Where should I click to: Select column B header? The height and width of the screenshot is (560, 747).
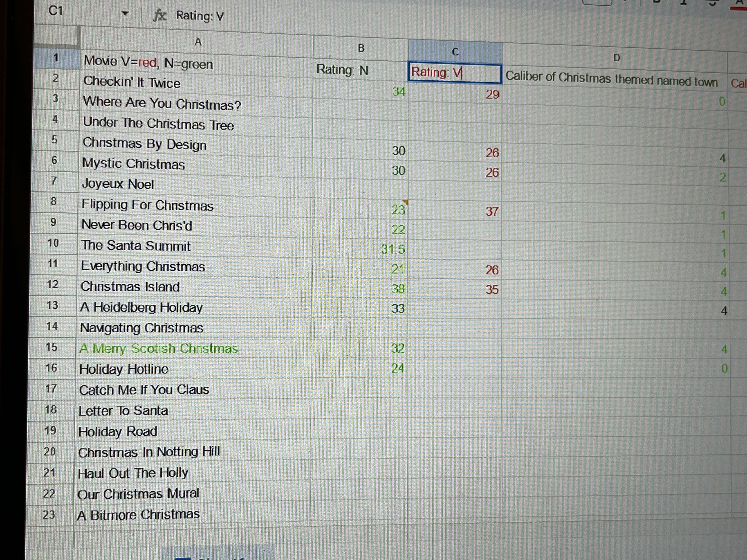[361, 48]
